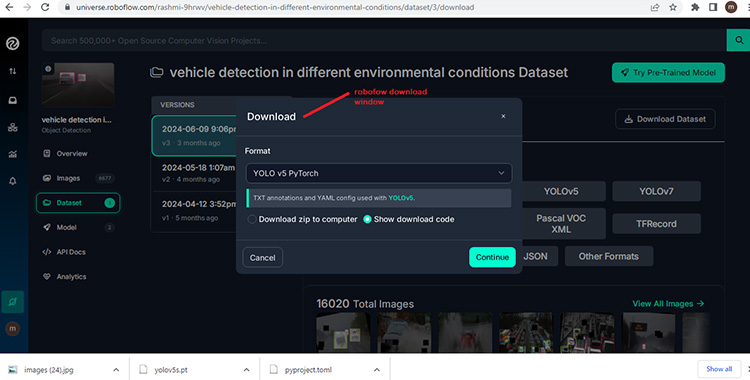The width and height of the screenshot is (750, 380).
Task: Expand options for images (24).jpg download
Action: (x=116, y=369)
